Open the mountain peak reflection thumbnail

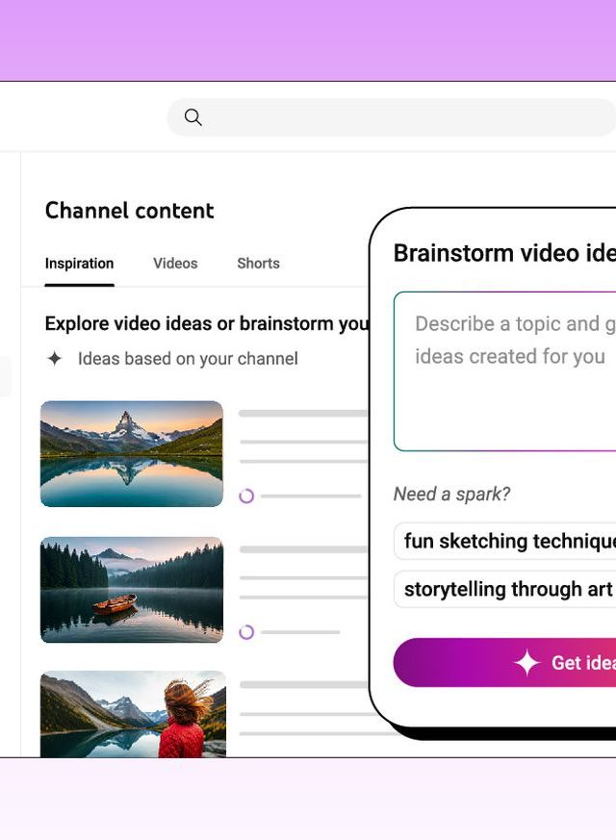click(132, 453)
